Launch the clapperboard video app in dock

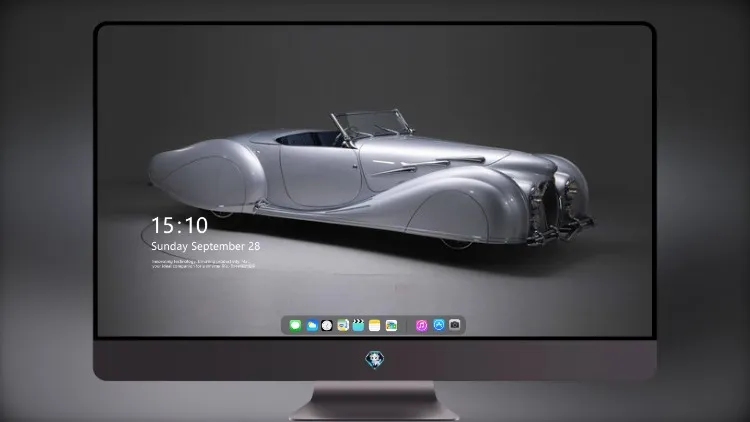(358, 325)
